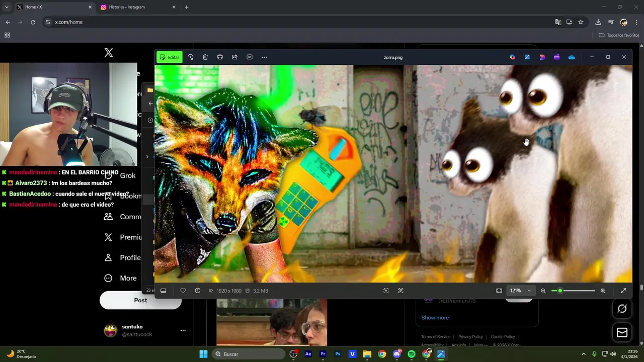This screenshot has width=644, height=362.
Task: Open the Windows Start menu
Action: point(203,354)
